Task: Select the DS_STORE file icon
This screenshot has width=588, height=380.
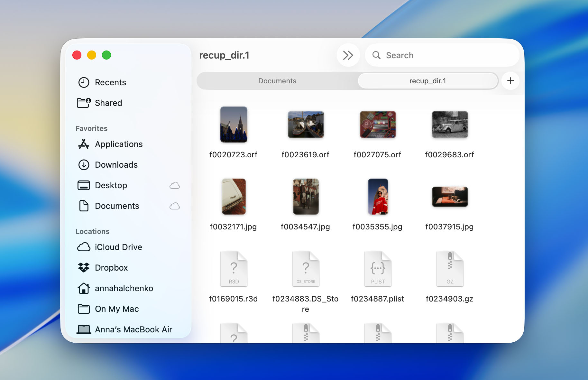Action: pos(306,269)
